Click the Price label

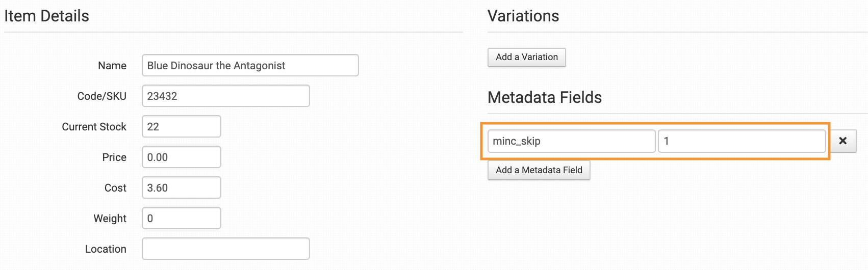coord(114,157)
